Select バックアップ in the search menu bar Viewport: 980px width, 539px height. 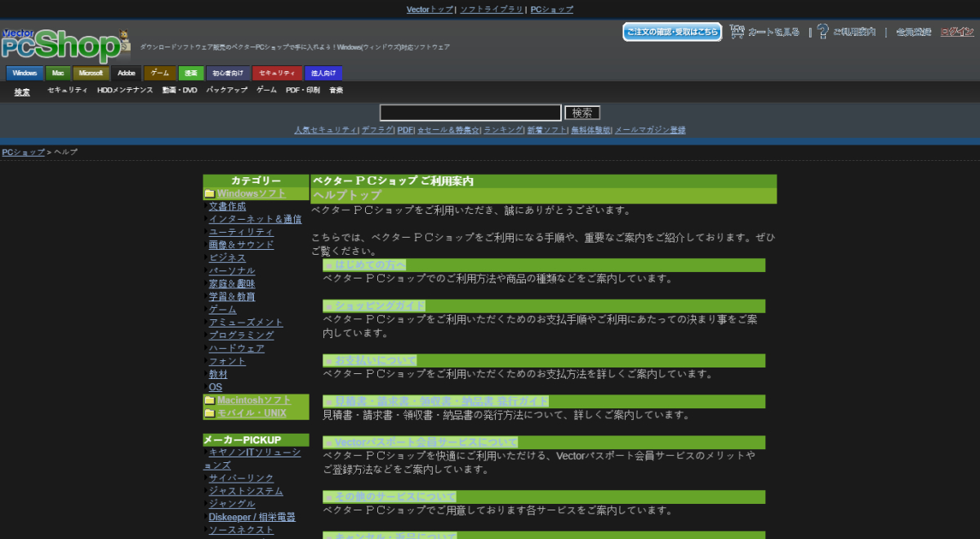click(226, 91)
